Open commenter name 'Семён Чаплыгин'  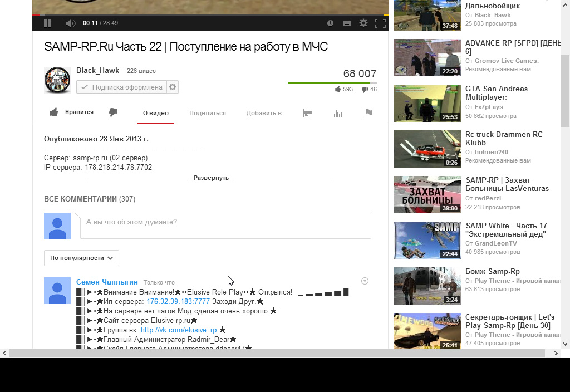[x=107, y=282]
